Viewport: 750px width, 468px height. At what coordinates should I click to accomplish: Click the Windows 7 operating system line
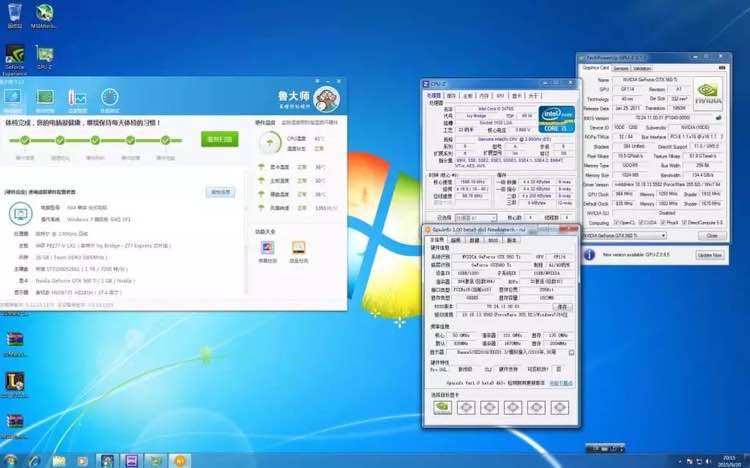(99, 219)
